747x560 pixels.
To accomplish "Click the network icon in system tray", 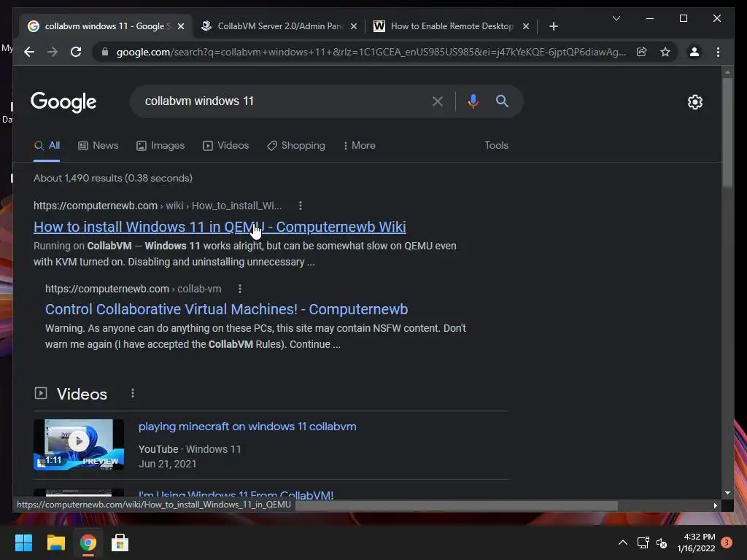I will point(643,542).
